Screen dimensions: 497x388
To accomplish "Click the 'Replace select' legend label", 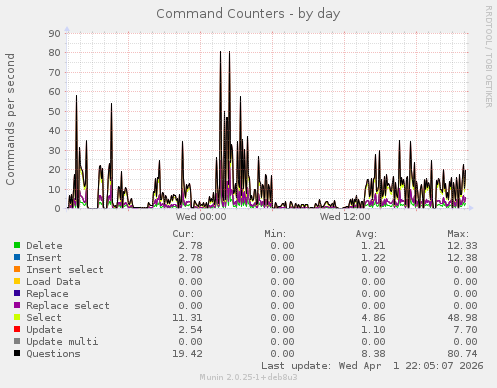I will point(68,306).
